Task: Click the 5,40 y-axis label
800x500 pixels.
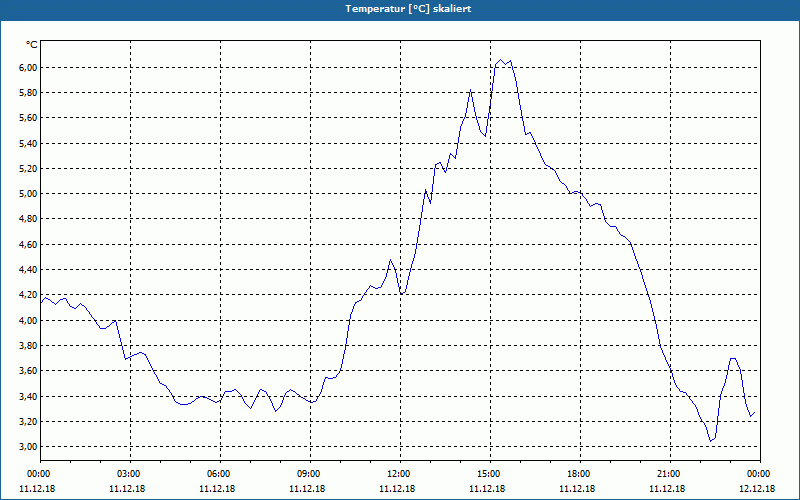Action: pyautogui.click(x=28, y=143)
